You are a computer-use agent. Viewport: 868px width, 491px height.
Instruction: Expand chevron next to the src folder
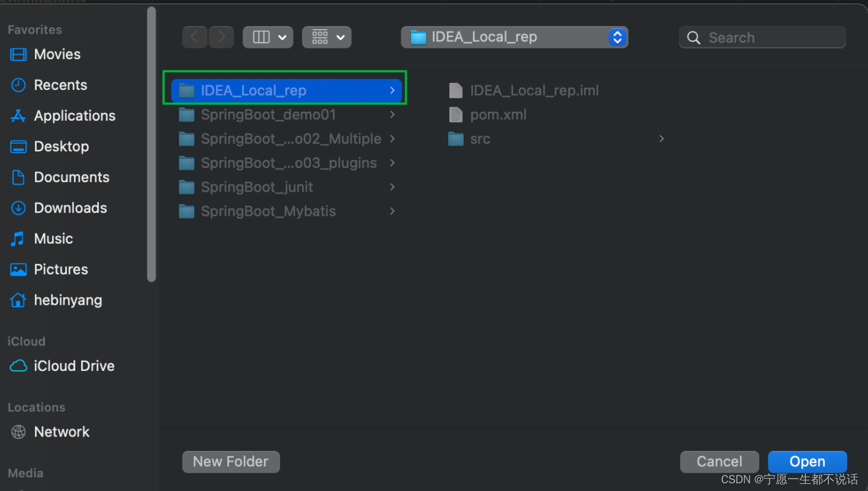point(661,139)
